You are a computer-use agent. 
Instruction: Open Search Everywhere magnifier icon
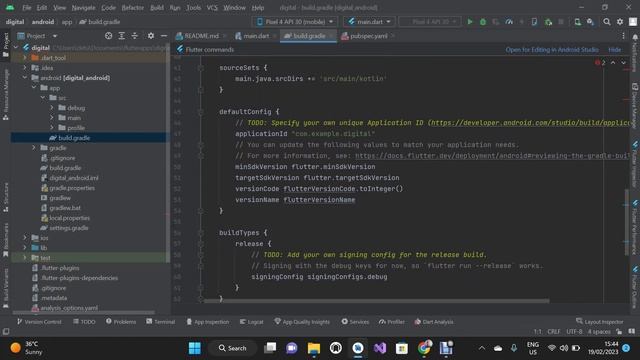[607, 22]
